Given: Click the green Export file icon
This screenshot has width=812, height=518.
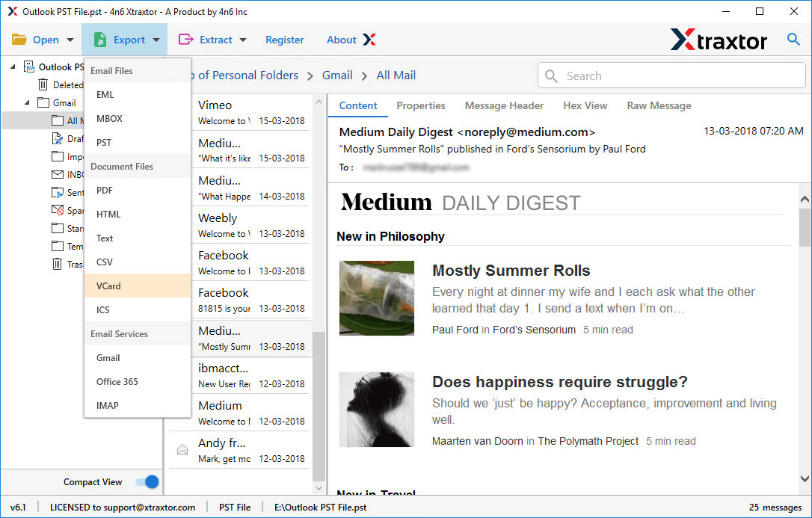Looking at the screenshot, I should pos(100,40).
